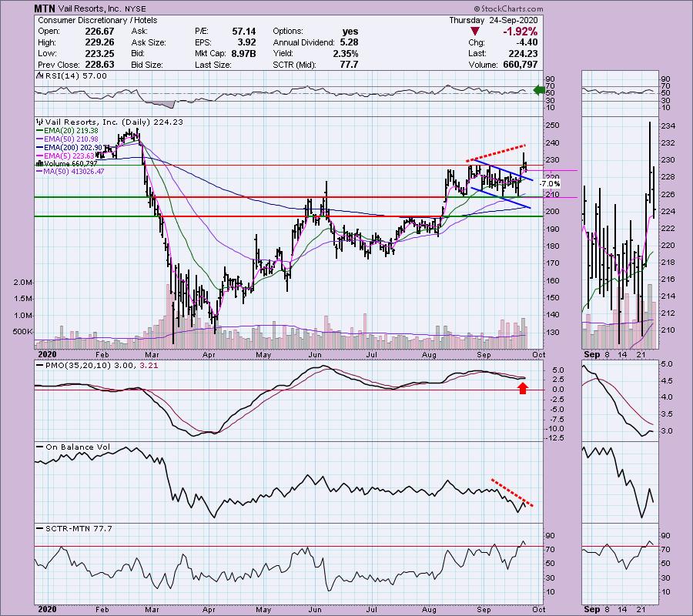693x616 pixels.
Task: Select the Low price 223.25
Action: (99, 53)
